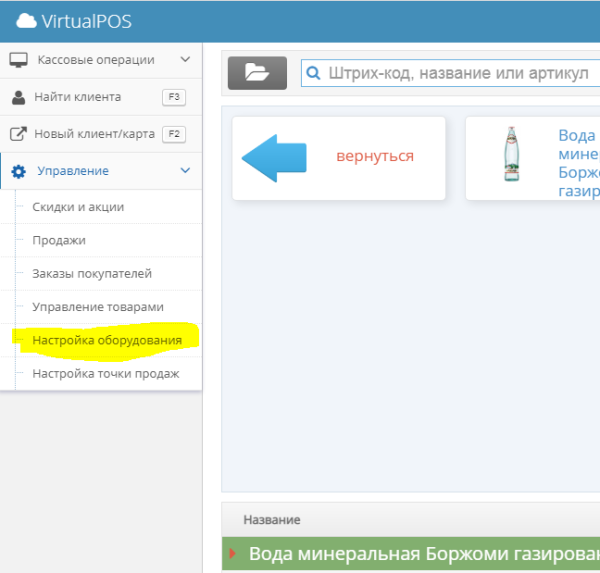Collapse the Управление section chevron

click(185, 170)
